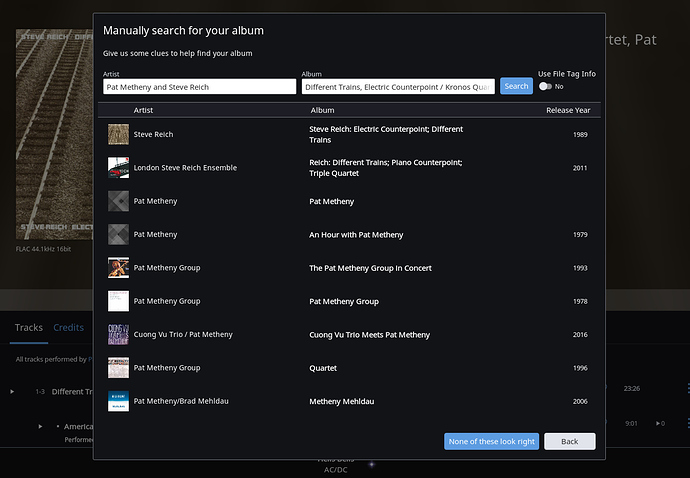This screenshot has width=690, height=478.
Task: Click Metheny Mehldau album cover
Action: tap(118, 401)
